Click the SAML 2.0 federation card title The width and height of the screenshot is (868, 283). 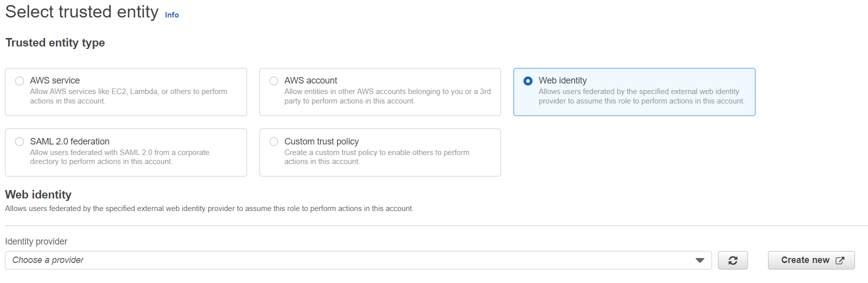click(69, 141)
